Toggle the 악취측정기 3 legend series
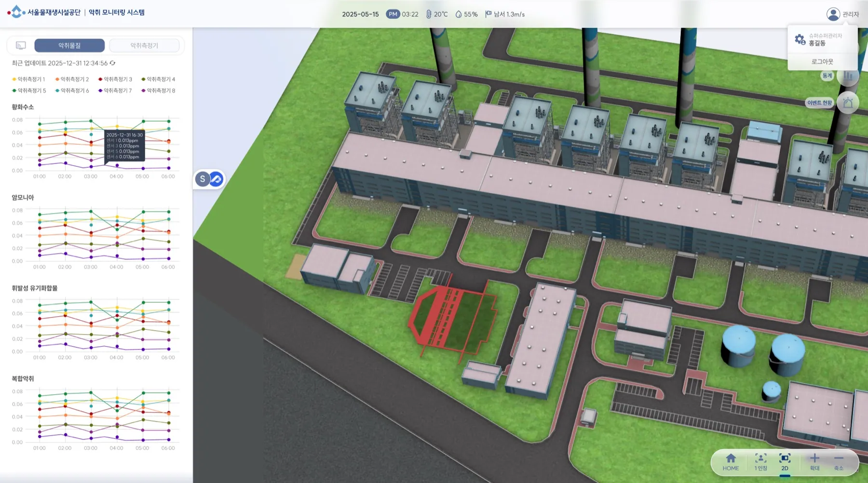 (115, 79)
